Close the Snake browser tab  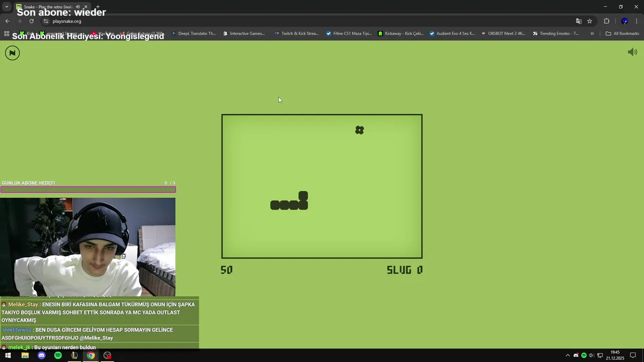[86, 7]
